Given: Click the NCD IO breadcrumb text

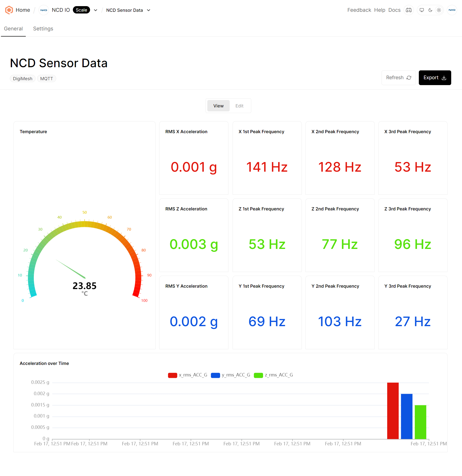Looking at the screenshot, I should [61, 10].
